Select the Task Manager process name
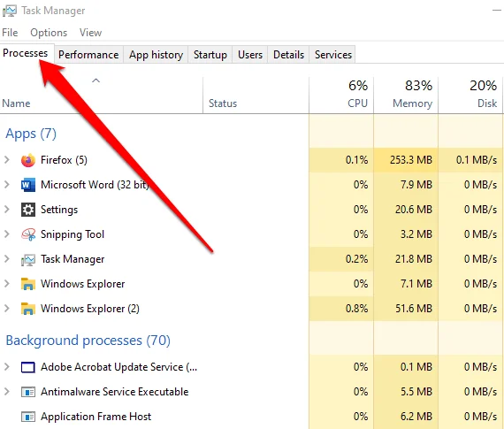The height and width of the screenshot is (429, 504). point(73,259)
